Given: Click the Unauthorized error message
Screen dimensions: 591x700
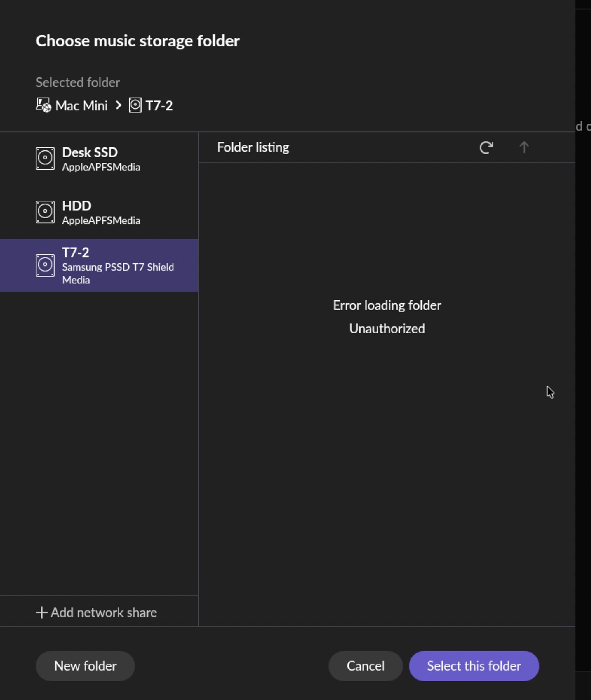Looking at the screenshot, I should [387, 328].
